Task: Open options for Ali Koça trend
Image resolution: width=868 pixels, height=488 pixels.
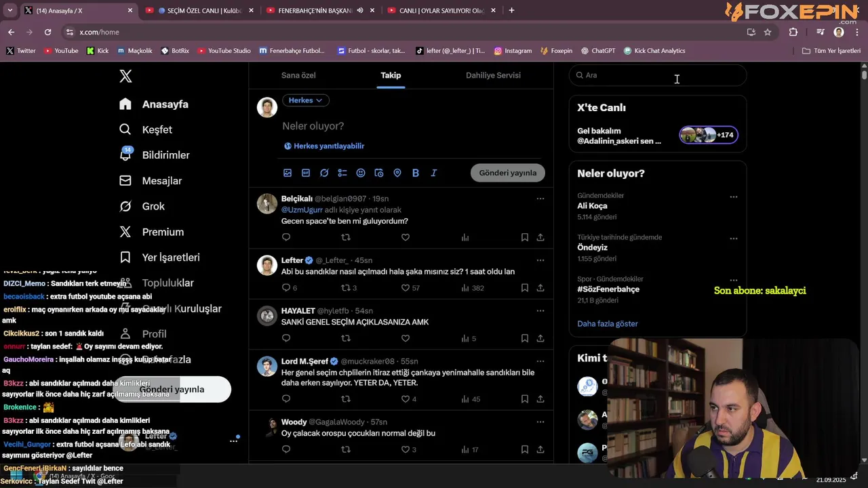Action: 734,197
